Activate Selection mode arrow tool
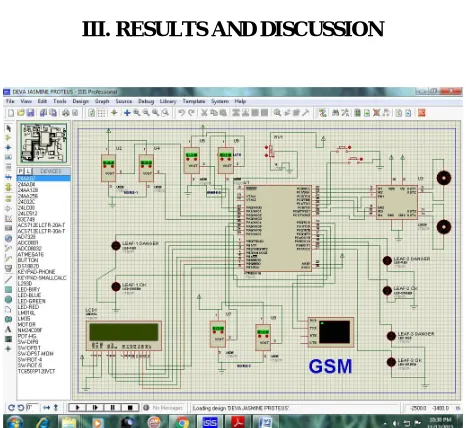466x428 pixels. coord(9,128)
